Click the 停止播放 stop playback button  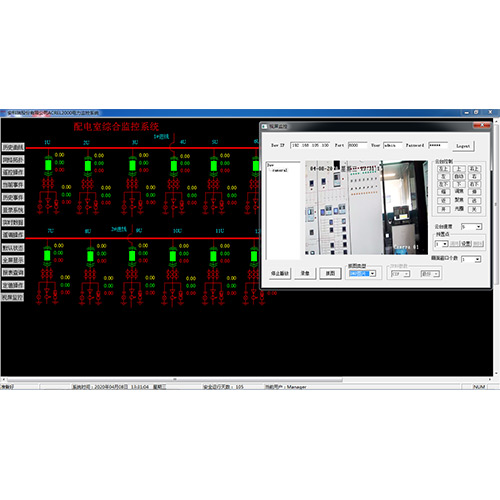pyautogui.click(x=280, y=273)
